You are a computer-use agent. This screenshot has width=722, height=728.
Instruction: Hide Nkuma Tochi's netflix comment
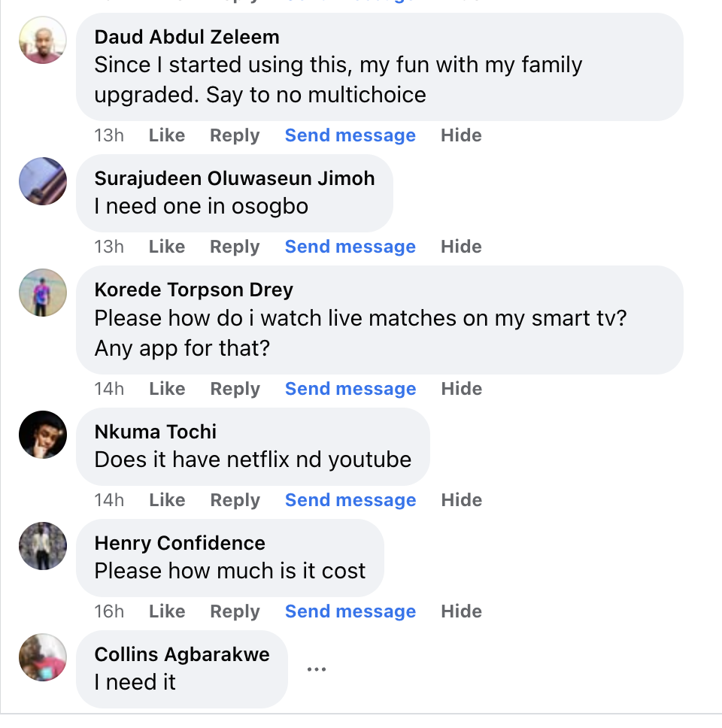[461, 500]
